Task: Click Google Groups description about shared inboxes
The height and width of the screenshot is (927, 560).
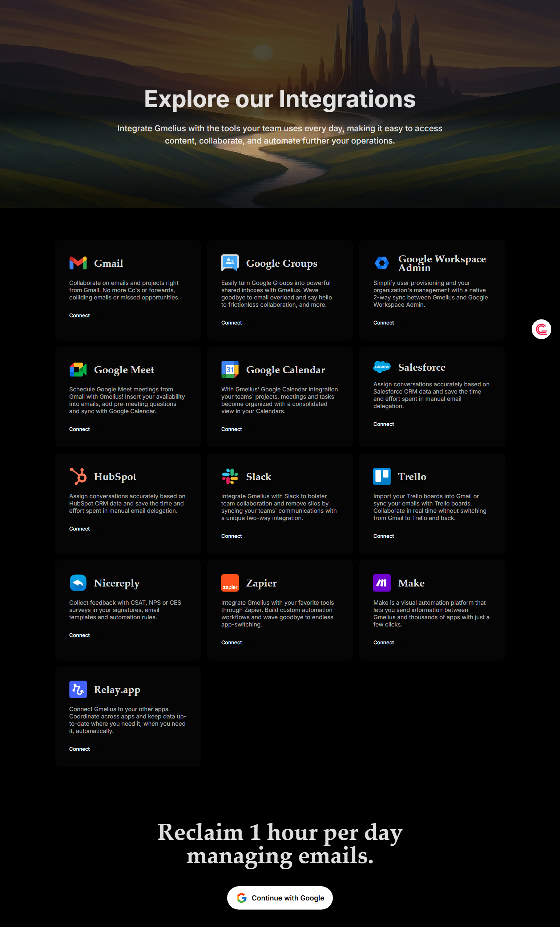Action: tap(277, 294)
